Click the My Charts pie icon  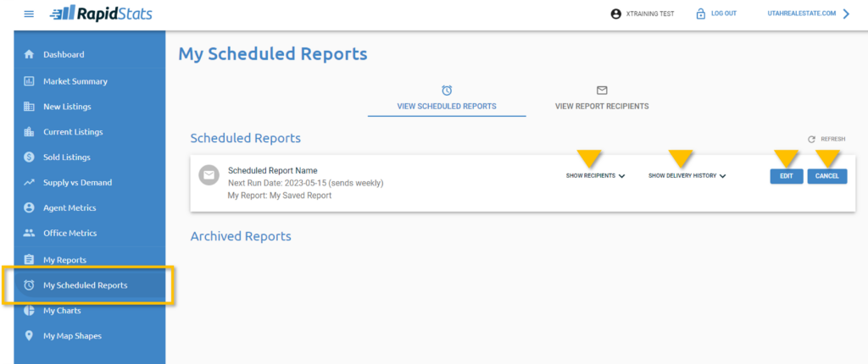(x=29, y=311)
